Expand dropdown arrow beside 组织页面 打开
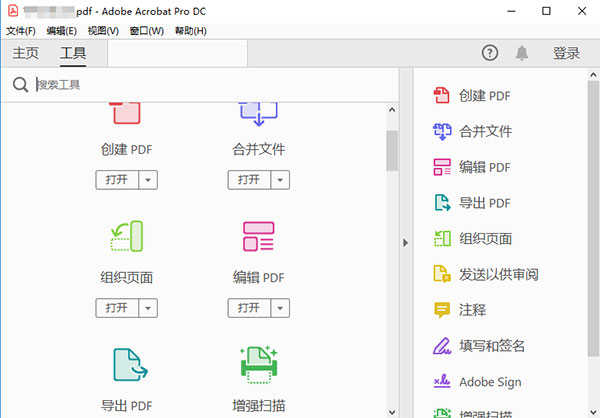This screenshot has width=600, height=418. click(x=148, y=308)
